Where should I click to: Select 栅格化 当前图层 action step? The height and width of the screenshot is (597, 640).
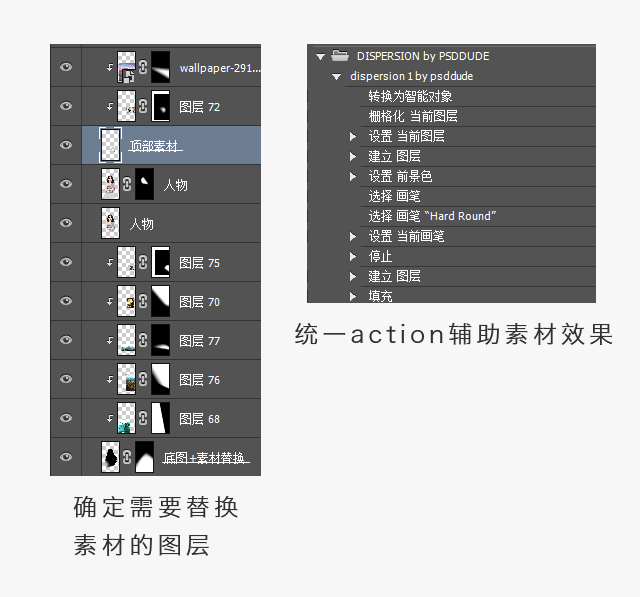pyautogui.click(x=413, y=116)
